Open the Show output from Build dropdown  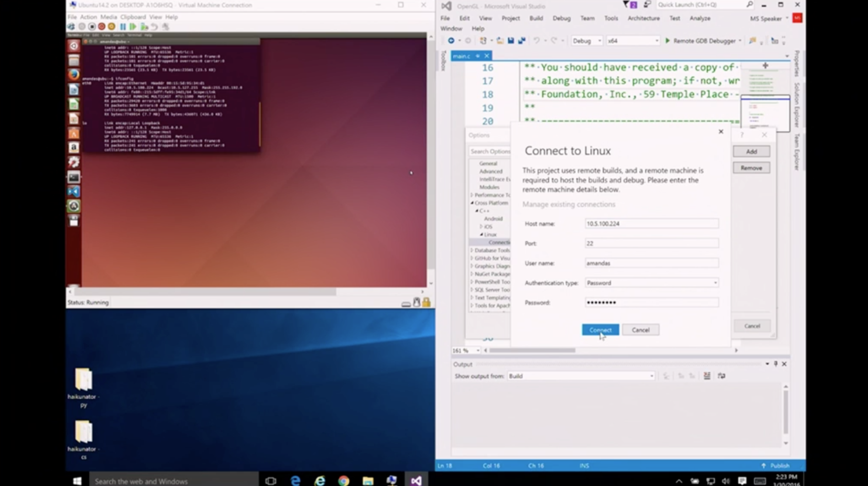581,376
